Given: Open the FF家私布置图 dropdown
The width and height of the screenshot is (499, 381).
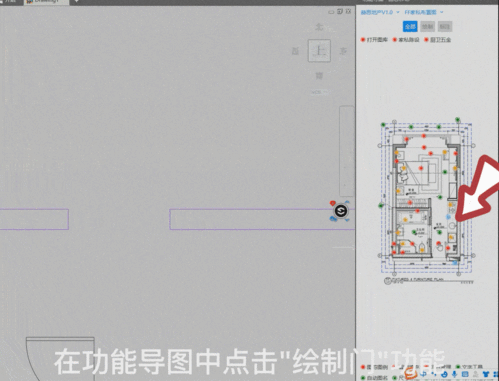Looking at the screenshot, I should (424, 12).
